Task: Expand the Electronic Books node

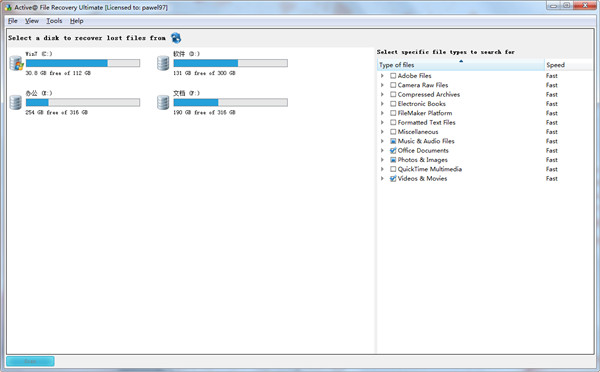Action: coord(382,104)
